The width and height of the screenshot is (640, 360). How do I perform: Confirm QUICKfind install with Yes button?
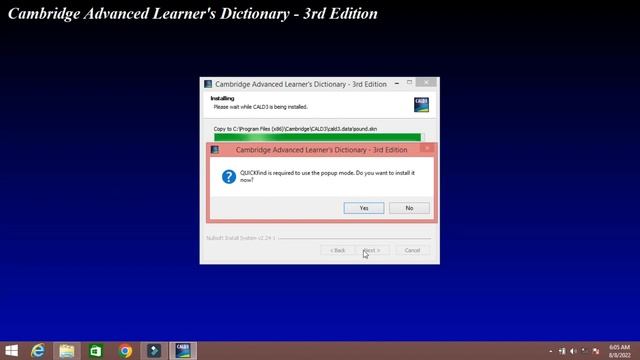364,208
